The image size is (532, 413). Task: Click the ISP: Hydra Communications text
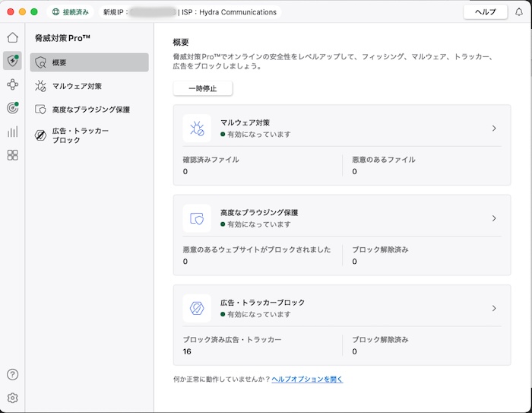point(229,12)
